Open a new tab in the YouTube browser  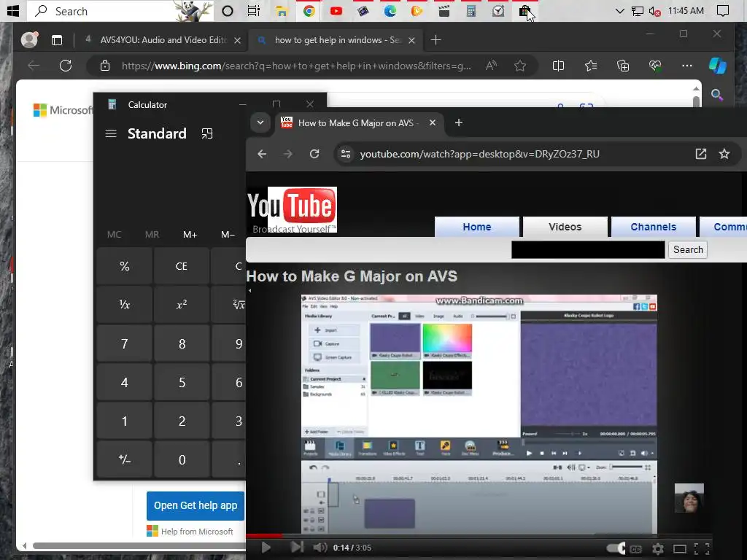click(x=458, y=122)
